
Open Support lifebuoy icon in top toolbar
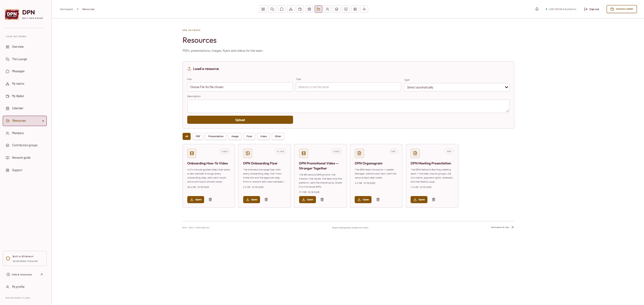[355, 9]
